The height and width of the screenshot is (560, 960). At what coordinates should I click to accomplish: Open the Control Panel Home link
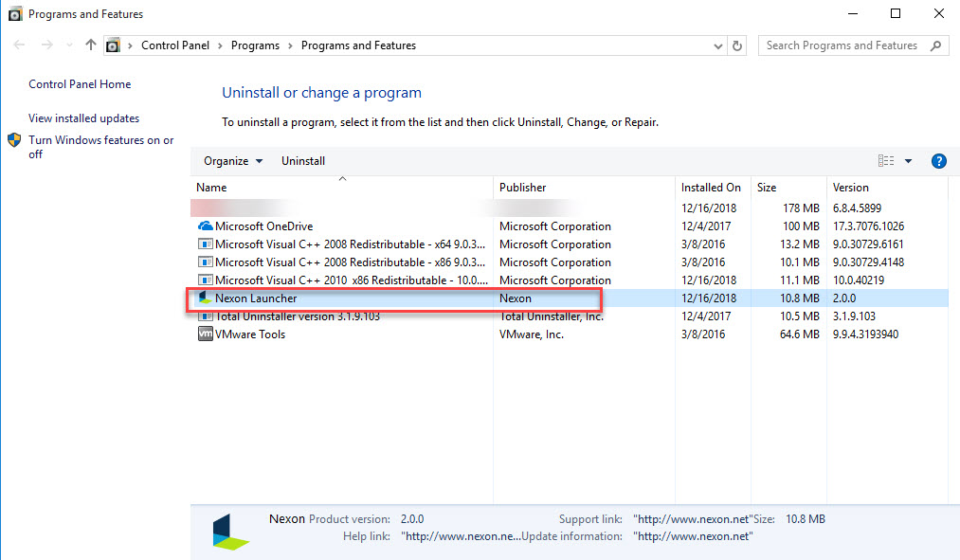pyautogui.click(x=80, y=83)
